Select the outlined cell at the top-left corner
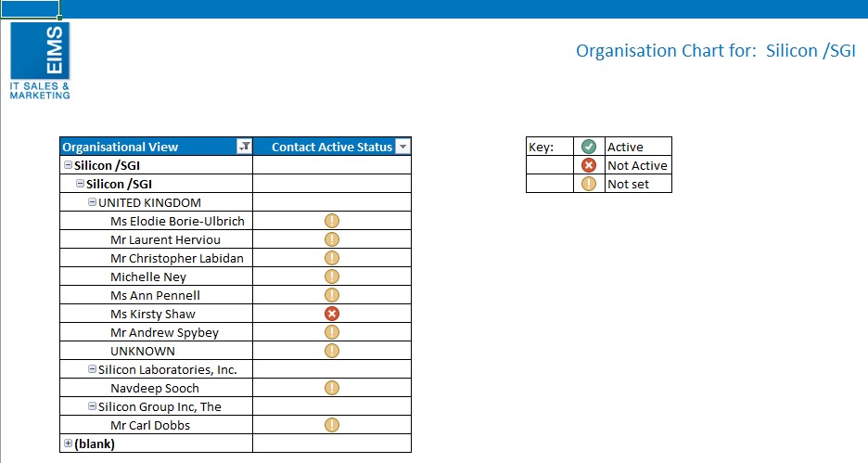 coord(30,9)
